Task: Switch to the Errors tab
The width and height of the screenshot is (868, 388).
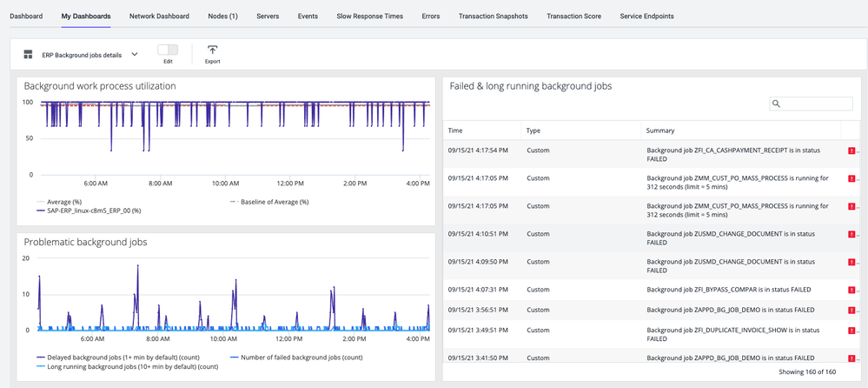Action: tap(431, 16)
